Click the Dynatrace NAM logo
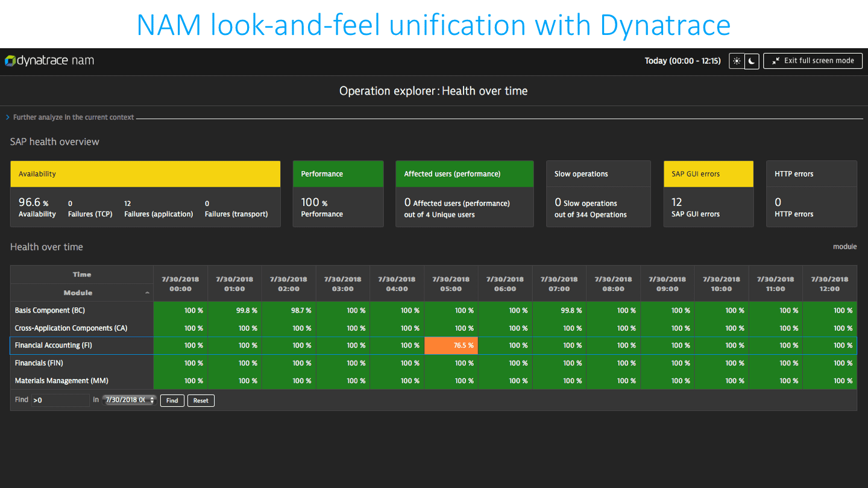Image resolution: width=868 pixels, height=488 pixels. (x=49, y=61)
